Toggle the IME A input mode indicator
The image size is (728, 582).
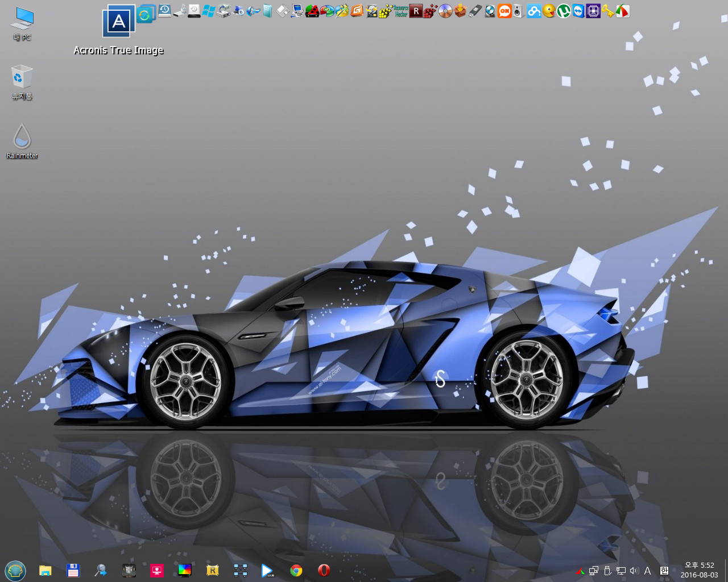coord(647,571)
